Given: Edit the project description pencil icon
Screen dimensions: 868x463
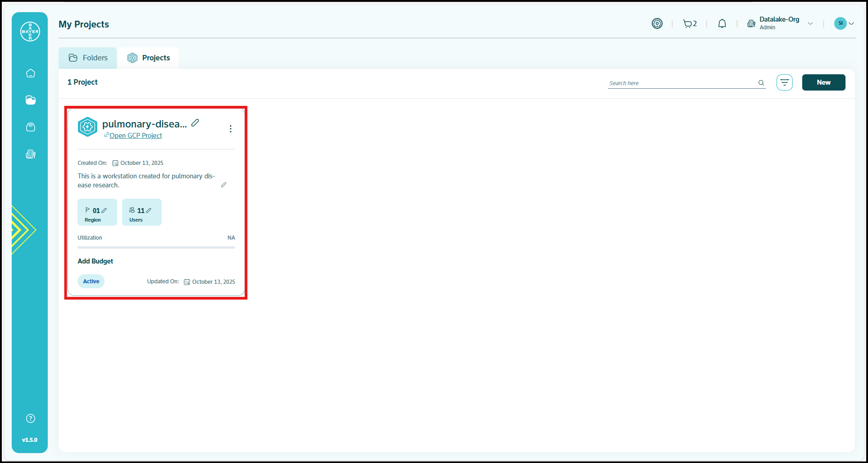Looking at the screenshot, I should [223, 185].
